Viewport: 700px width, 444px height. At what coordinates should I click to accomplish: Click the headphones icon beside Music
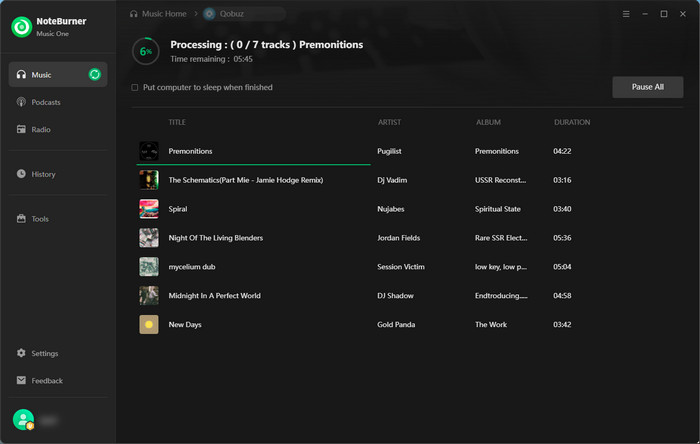tap(21, 75)
